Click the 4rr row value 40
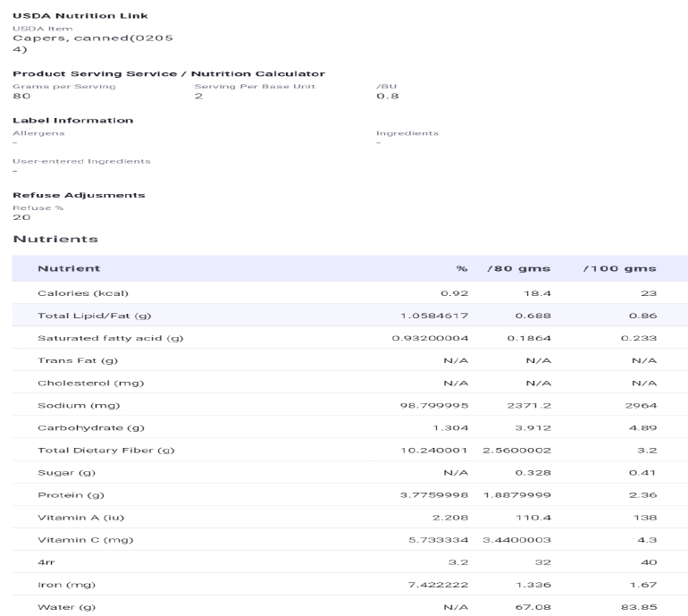This screenshot has width=688, height=616. point(649,562)
